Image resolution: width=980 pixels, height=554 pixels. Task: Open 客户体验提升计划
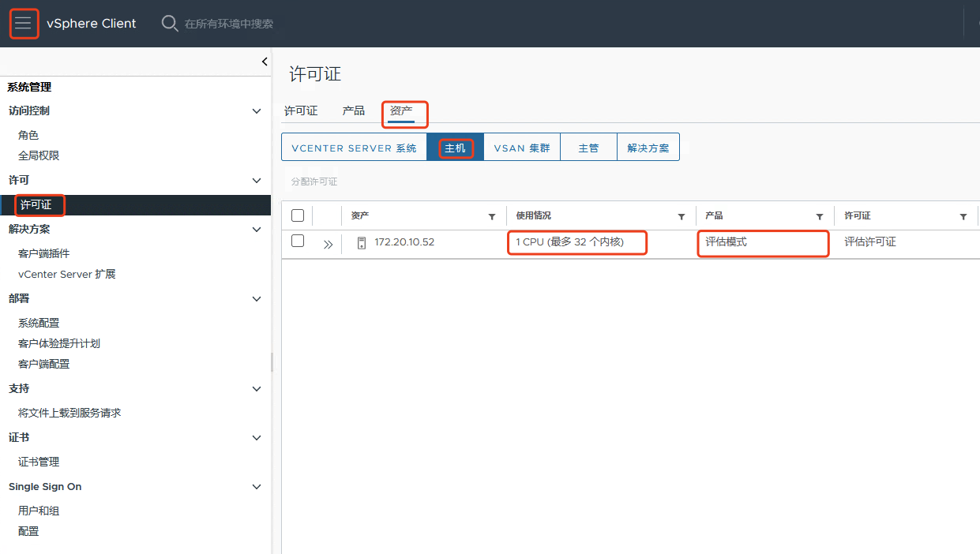tap(59, 344)
